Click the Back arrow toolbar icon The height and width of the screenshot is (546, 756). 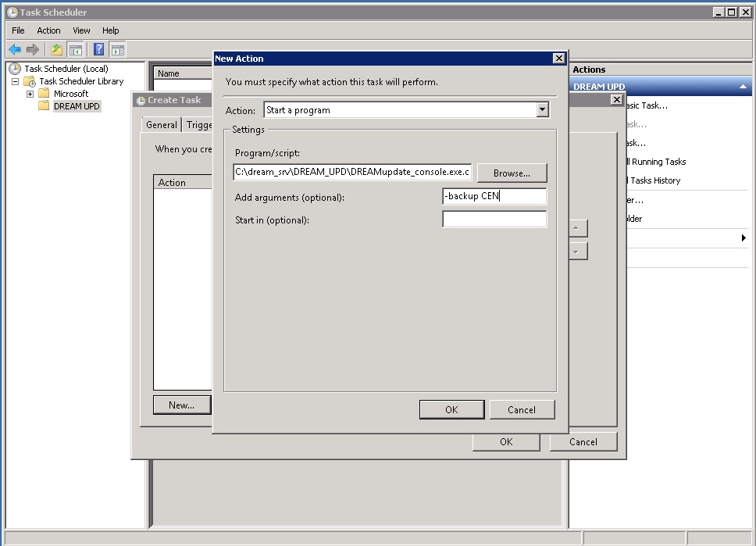[x=15, y=49]
